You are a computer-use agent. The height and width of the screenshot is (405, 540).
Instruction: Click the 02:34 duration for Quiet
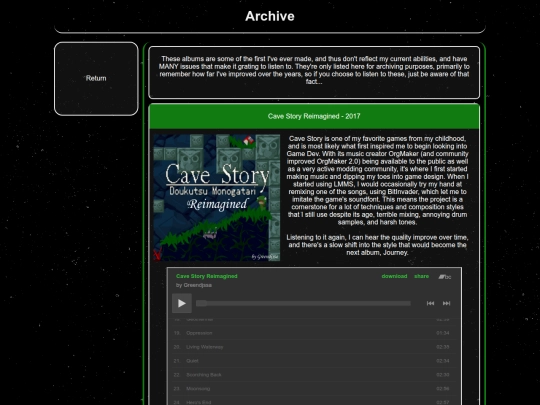(x=443, y=361)
